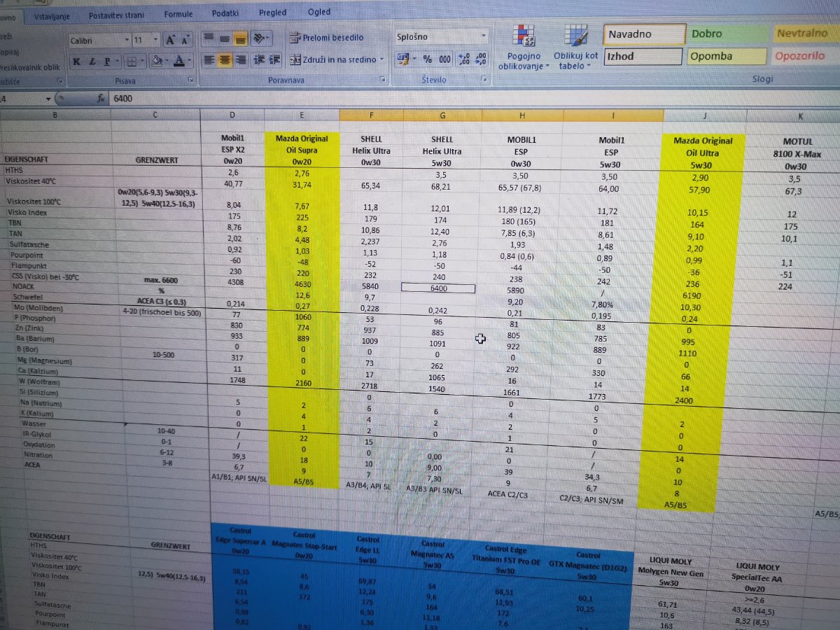Open the font size 11 dropdown

coord(155,40)
